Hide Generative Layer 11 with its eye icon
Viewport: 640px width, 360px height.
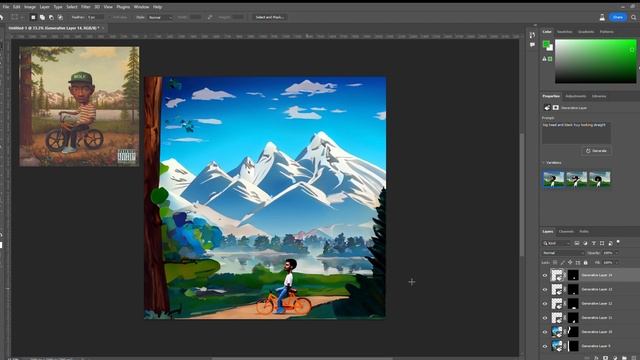pyautogui.click(x=545, y=318)
